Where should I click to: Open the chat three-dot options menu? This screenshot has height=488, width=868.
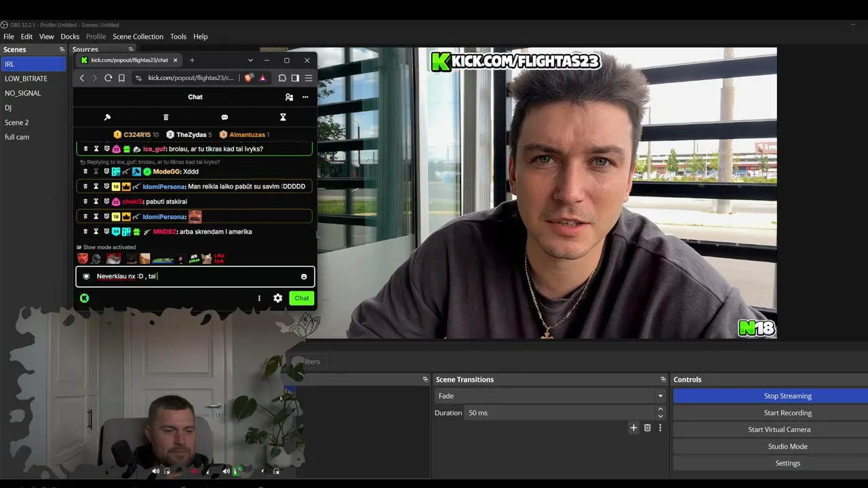pyautogui.click(x=305, y=97)
